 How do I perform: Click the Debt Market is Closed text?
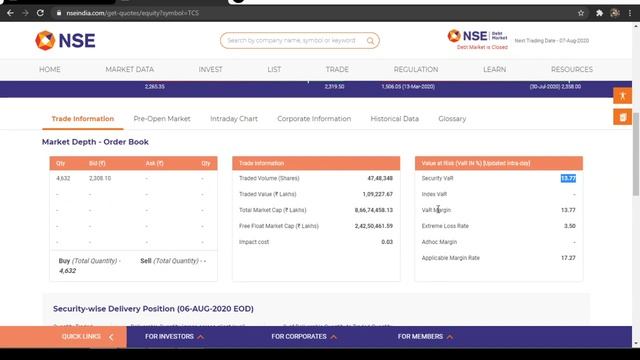[x=482, y=47]
